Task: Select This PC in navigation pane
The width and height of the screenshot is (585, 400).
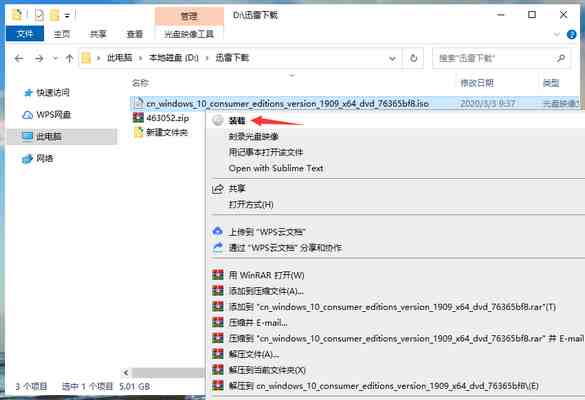Action: click(x=62, y=137)
